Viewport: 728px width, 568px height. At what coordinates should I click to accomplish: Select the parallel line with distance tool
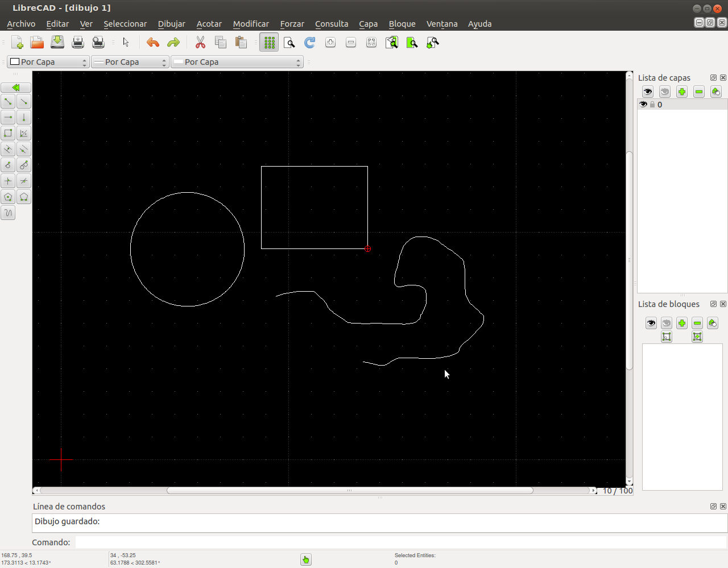coord(8,149)
